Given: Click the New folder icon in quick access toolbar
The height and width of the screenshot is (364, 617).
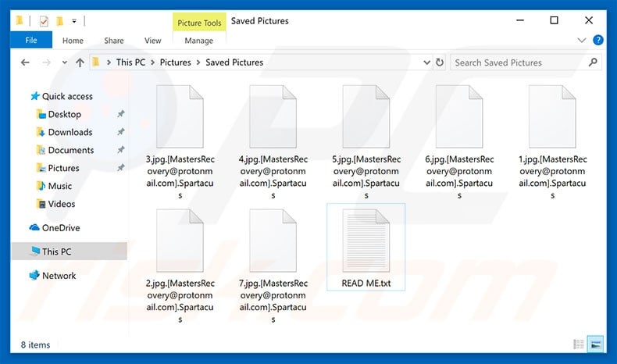Looking at the screenshot, I should [x=59, y=21].
